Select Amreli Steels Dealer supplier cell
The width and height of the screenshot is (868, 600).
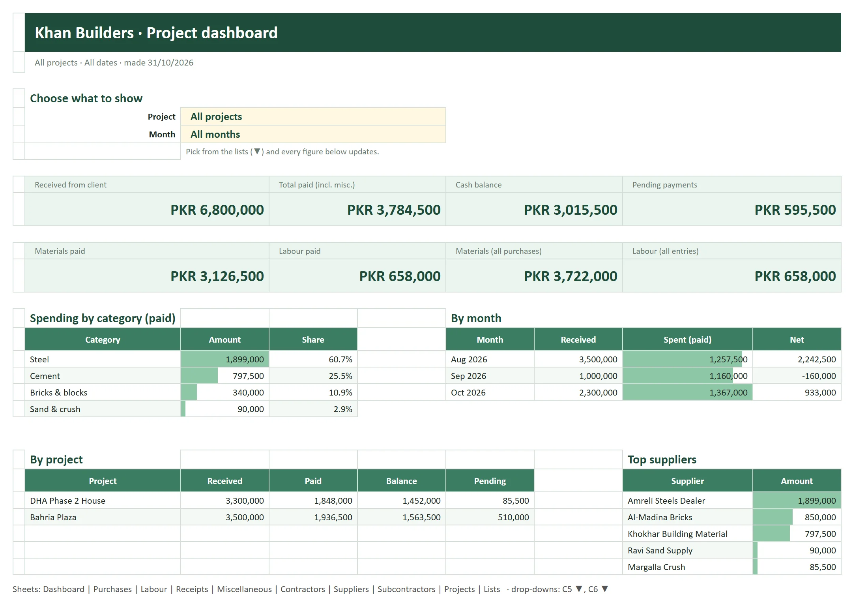point(688,501)
